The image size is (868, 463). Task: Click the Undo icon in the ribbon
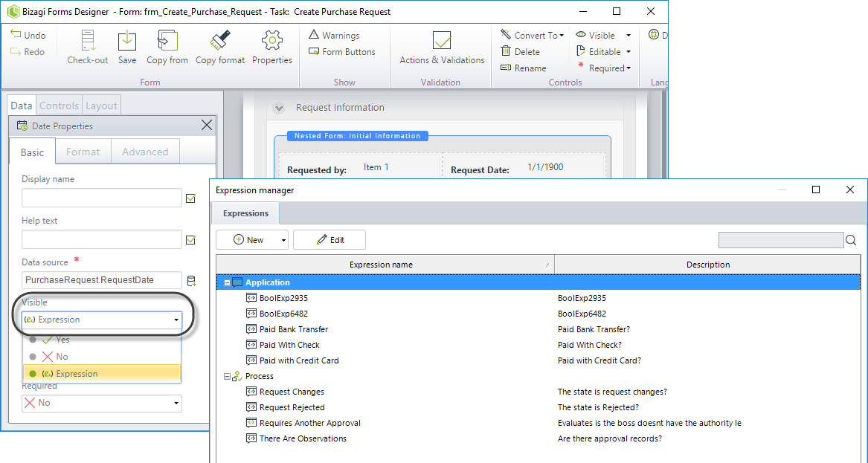(16, 35)
